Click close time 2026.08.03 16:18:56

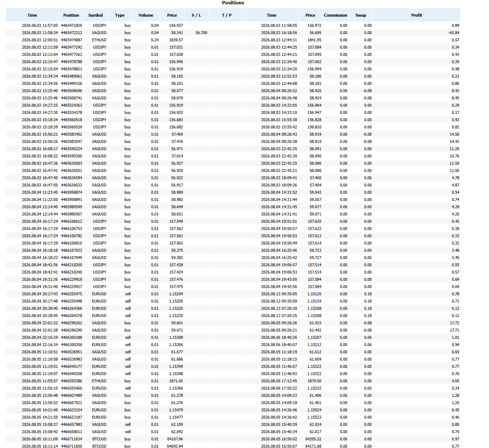(x=279, y=33)
